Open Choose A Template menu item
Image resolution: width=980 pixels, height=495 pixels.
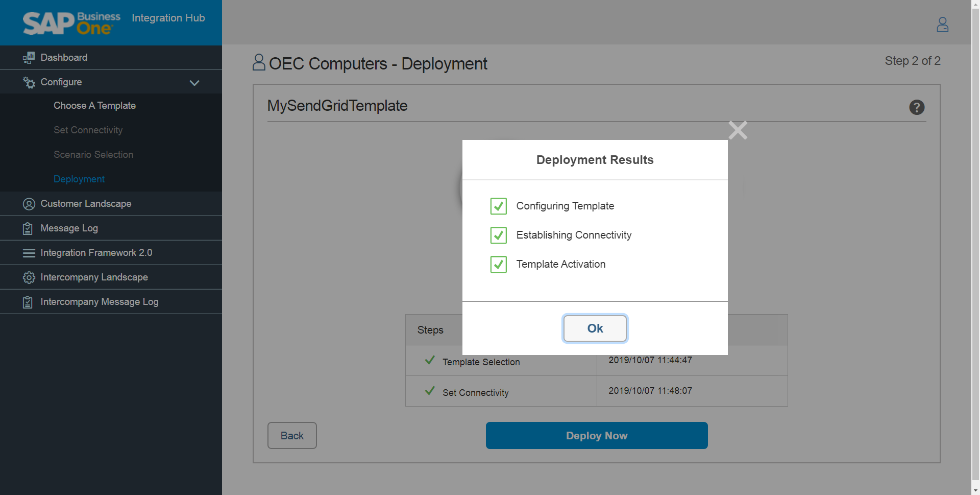tap(94, 106)
